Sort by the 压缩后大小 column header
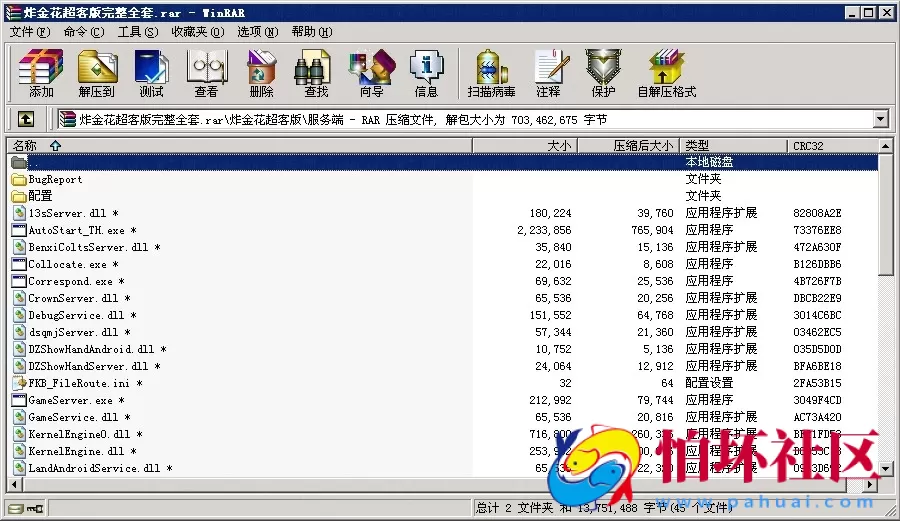Image resolution: width=900 pixels, height=521 pixels. [629, 146]
